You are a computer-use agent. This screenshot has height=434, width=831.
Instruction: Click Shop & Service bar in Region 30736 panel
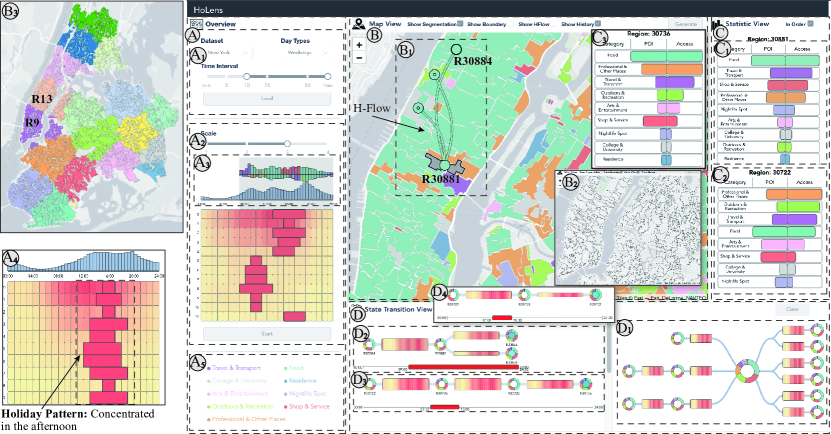pos(660,121)
